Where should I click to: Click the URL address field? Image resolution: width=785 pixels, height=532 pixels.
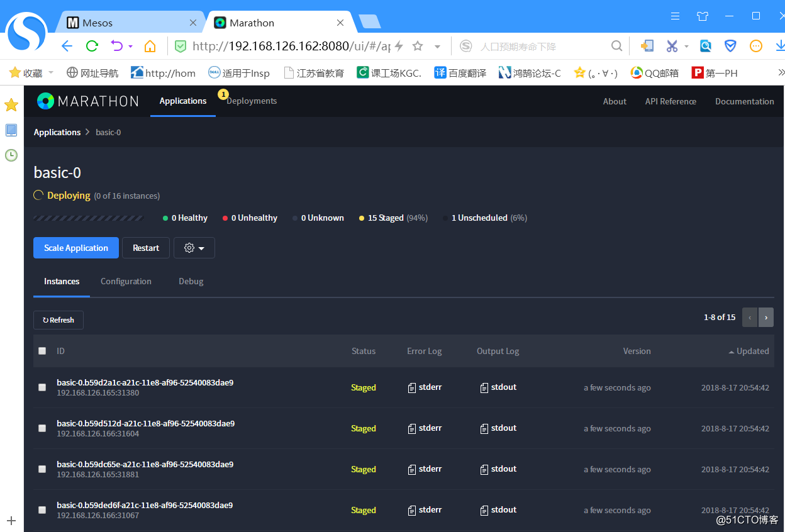(x=291, y=46)
